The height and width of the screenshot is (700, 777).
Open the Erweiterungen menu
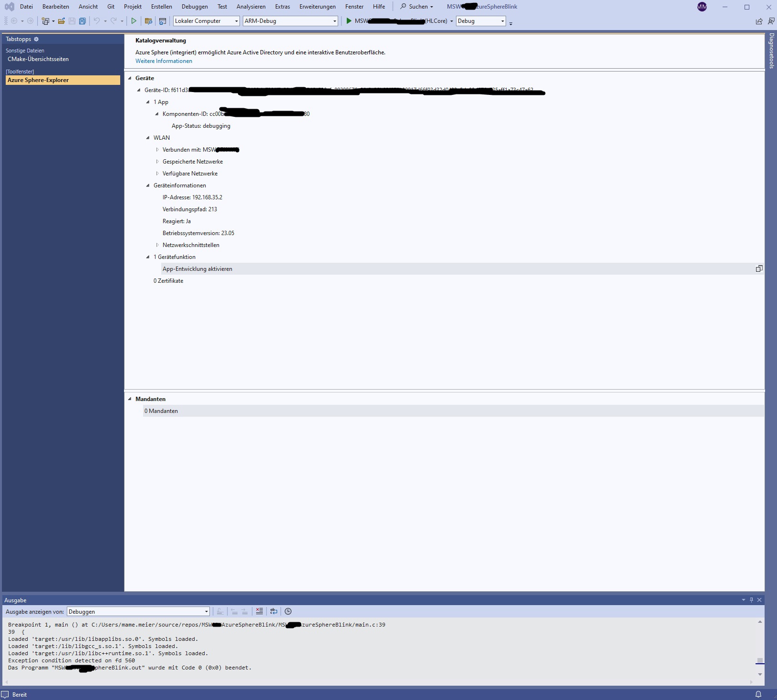tap(318, 7)
